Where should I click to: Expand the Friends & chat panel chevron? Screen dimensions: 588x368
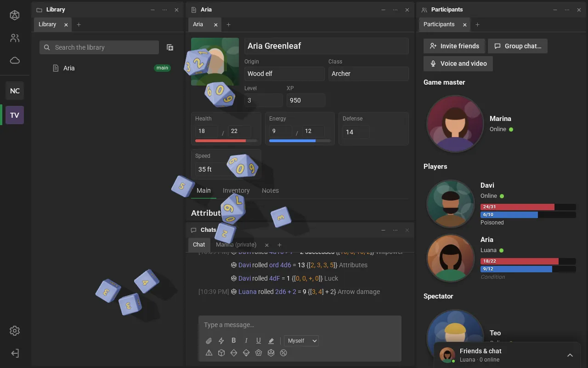pos(570,355)
